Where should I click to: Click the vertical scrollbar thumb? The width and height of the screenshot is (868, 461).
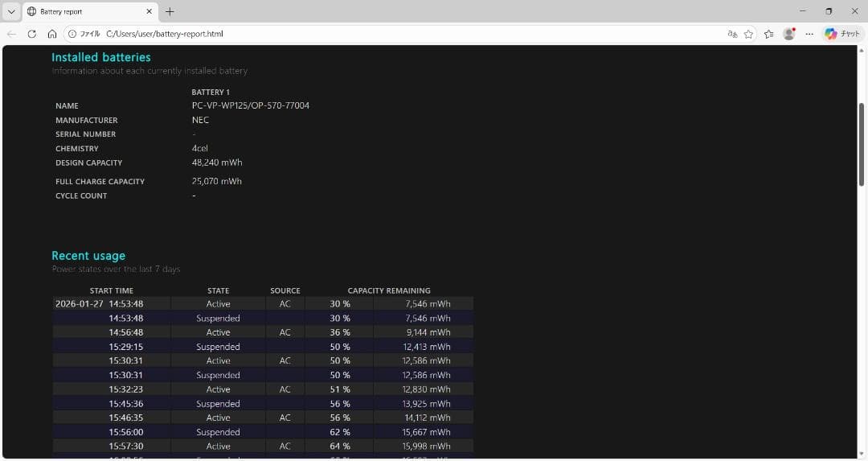tap(862, 145)
